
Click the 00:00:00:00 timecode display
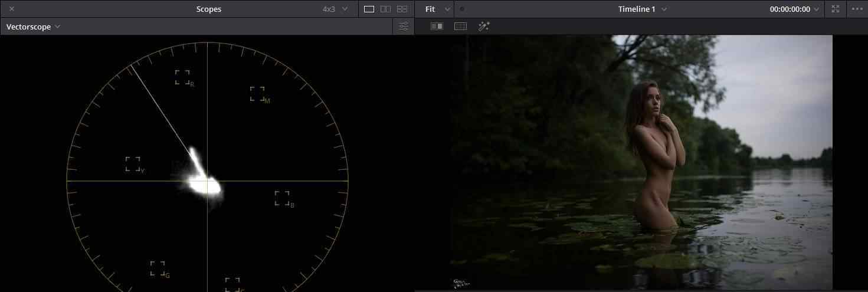coord(790,9)
